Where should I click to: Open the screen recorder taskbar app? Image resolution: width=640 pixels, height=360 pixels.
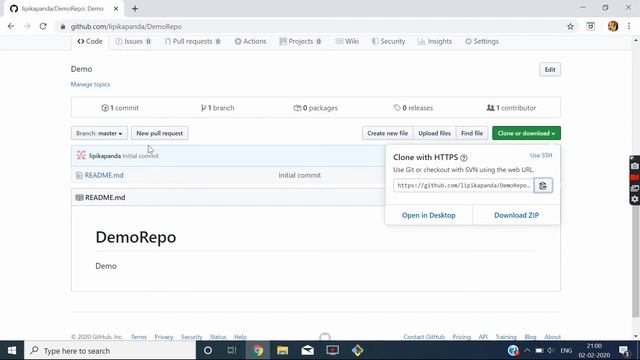332,350
